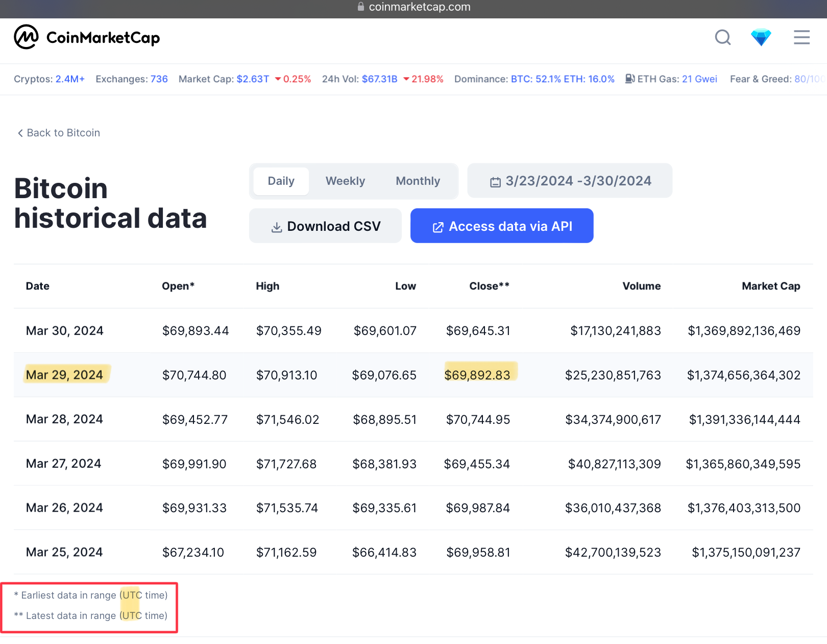
Task: Click the ETH Gas pump icon
Action: tap(630, 79)
